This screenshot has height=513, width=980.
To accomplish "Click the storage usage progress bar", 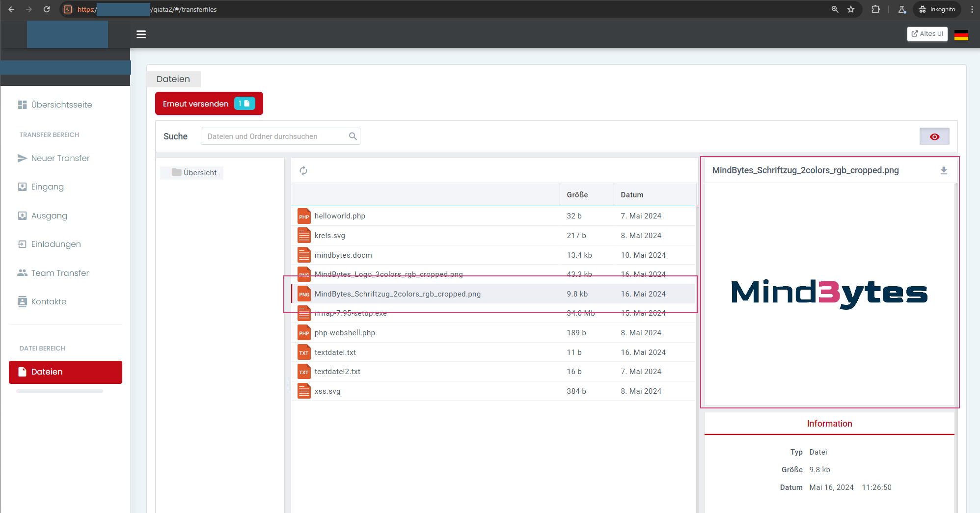I will pos(60,391).
